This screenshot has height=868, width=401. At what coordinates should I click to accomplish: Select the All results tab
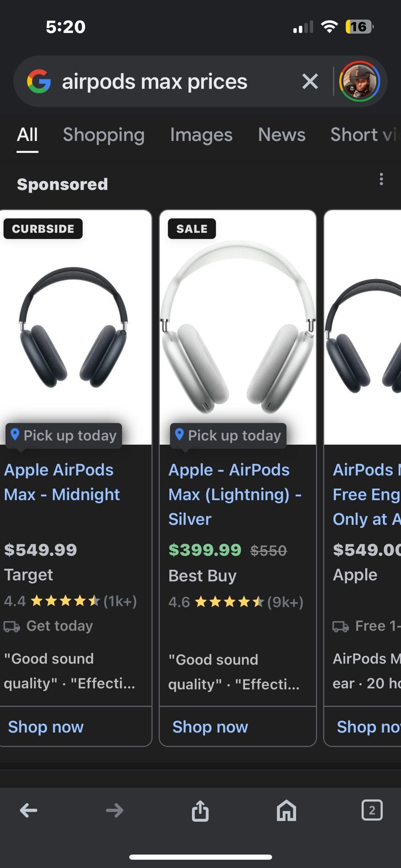click(x=27, y=135)
